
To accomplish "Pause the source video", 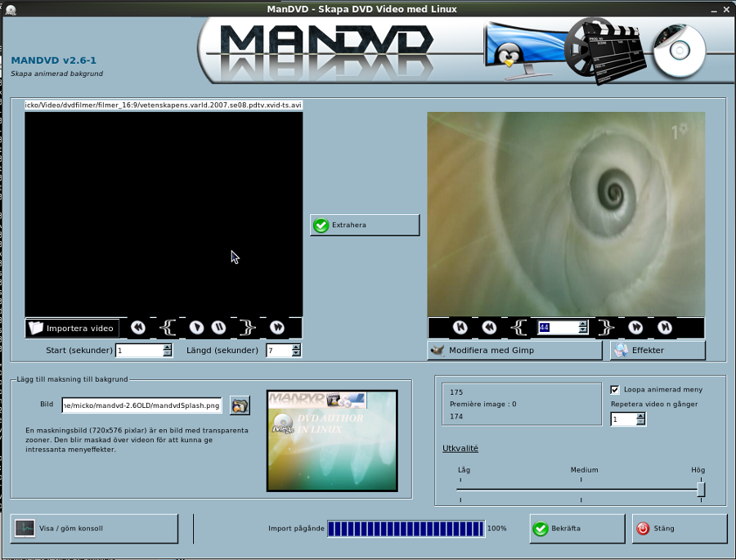I will pyautogui.click(x=218, y=328).
